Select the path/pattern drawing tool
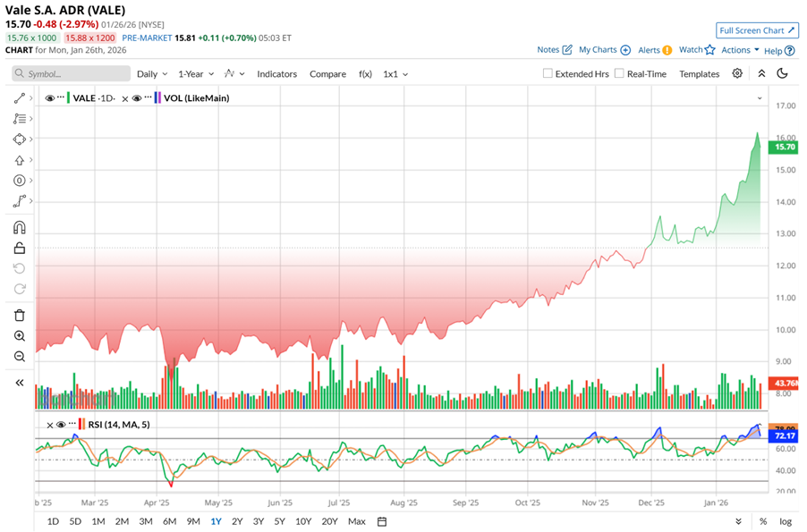 pyautogui.click(x=20, y=201)
